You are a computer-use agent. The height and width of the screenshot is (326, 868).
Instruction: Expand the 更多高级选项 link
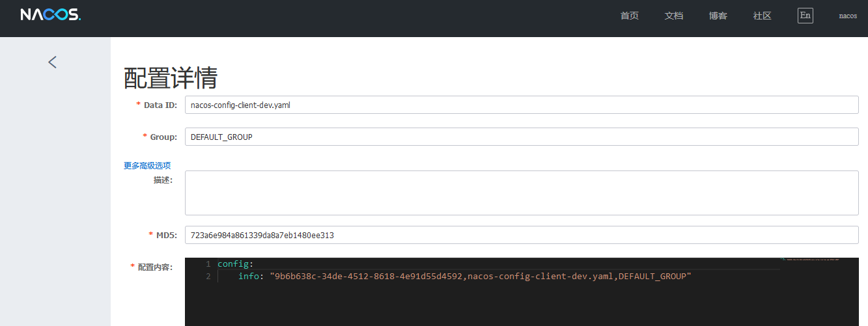147,166
